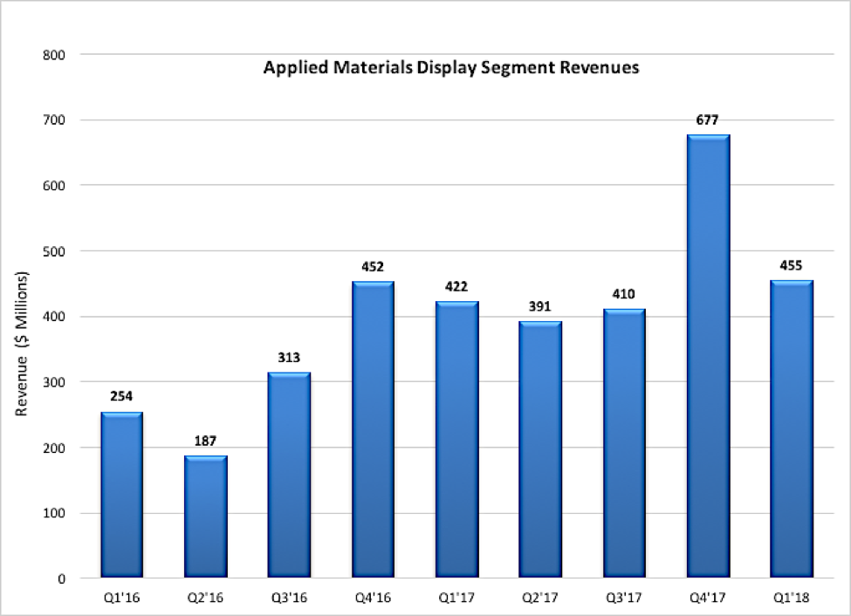Click the 254 data label
Viewport: 851px width, 616px height.
pyautogui.click(x=121, y=396)
